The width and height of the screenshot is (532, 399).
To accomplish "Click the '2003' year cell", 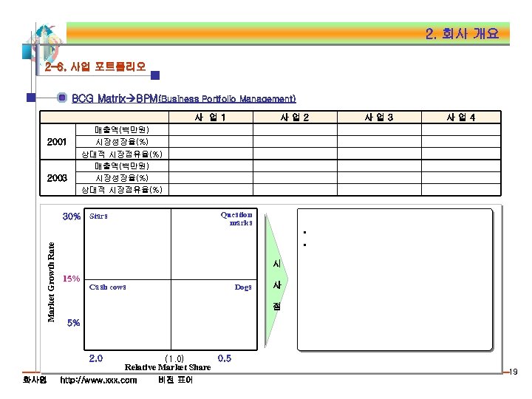I will tap(57, 178).
